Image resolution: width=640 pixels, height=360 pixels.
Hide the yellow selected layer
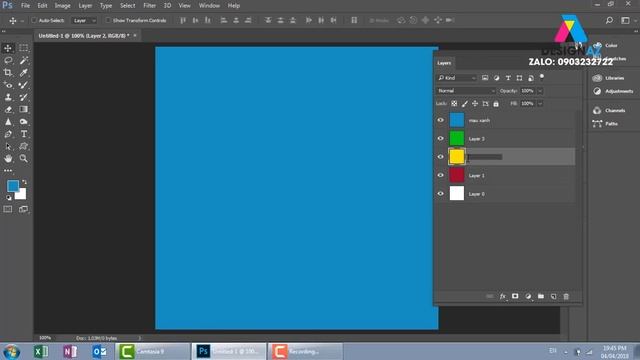[440, 157]
